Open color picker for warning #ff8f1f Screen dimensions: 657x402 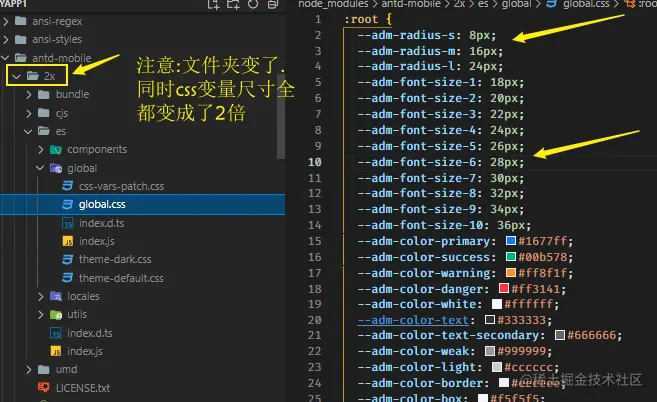[x=510, y=272]
